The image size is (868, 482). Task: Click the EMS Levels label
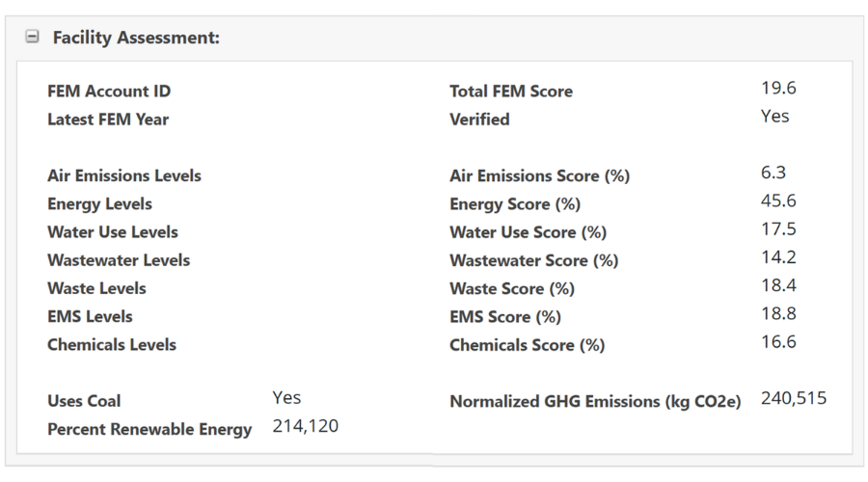(90, 316)
